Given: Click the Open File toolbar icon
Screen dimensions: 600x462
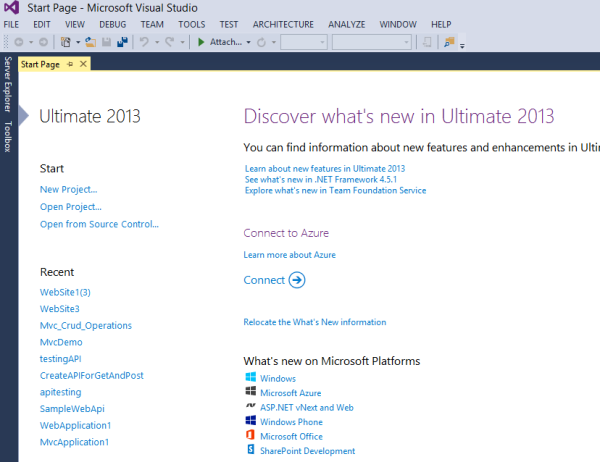Looking at the screenshot, I should tap(90, 42).
